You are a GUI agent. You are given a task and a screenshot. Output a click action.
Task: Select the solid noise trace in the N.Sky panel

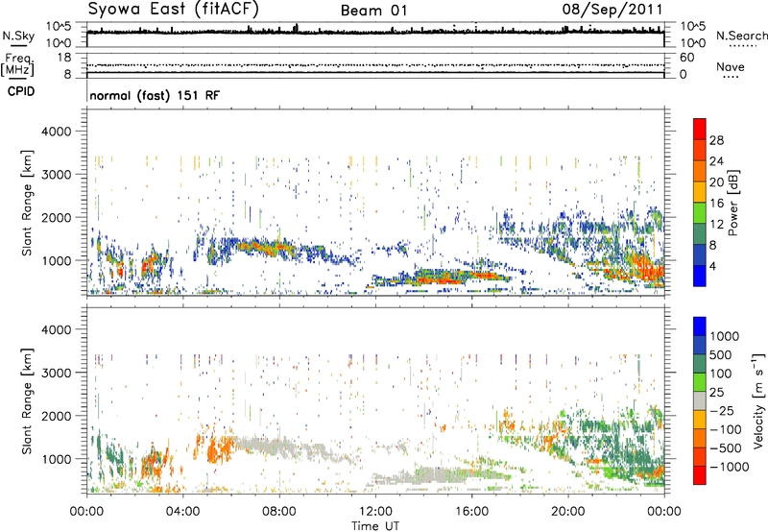point(375,32)
